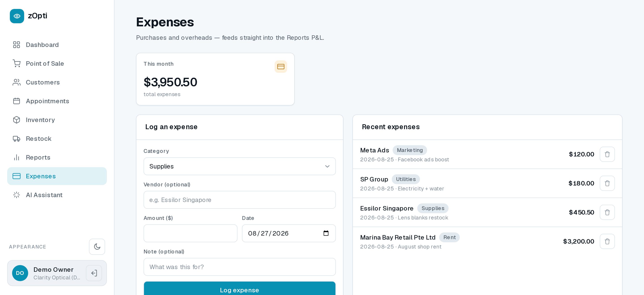Open the Restock page

pyautogui.click(x=57, y=138)
